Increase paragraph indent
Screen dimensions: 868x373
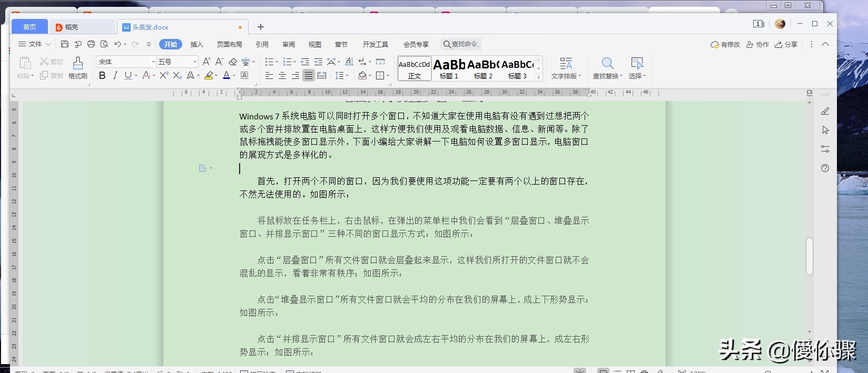pos(318,62)
